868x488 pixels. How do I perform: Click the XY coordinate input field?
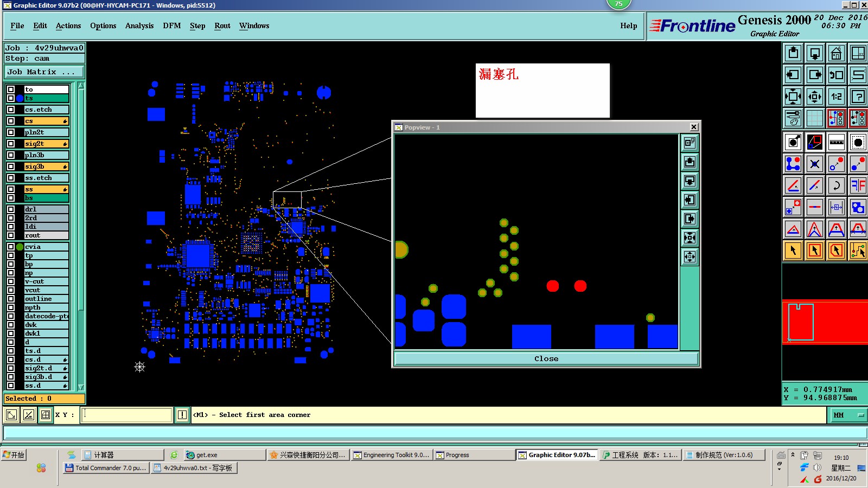pyautogui.click(x=127, y=415)
